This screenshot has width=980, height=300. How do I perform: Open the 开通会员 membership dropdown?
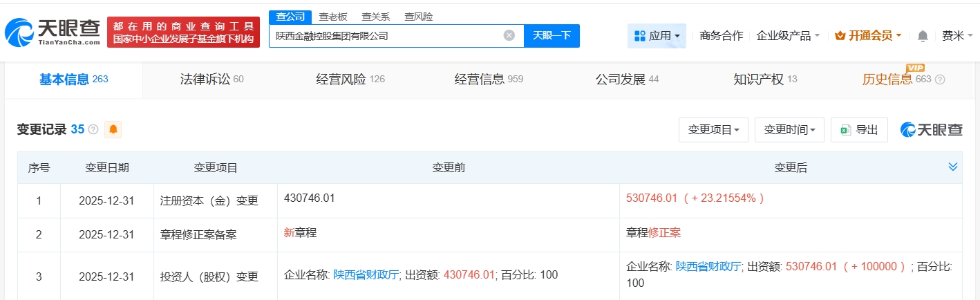click(868, 35)
